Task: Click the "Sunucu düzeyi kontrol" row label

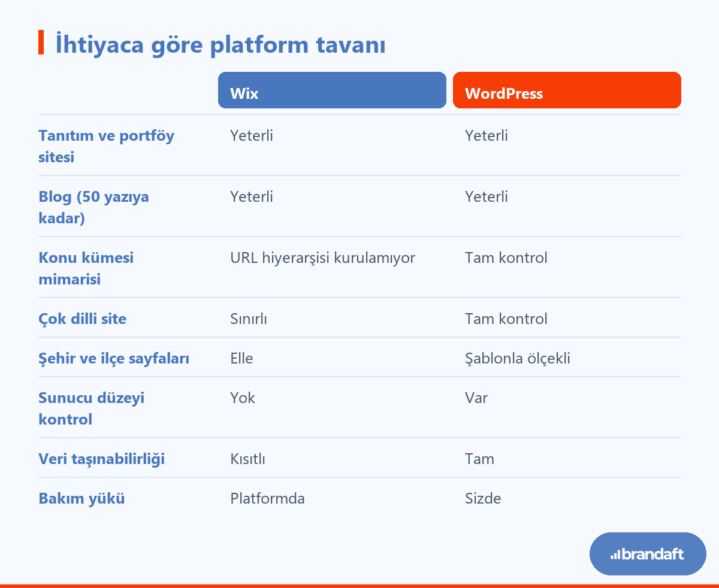Action: tap(92, 408)
